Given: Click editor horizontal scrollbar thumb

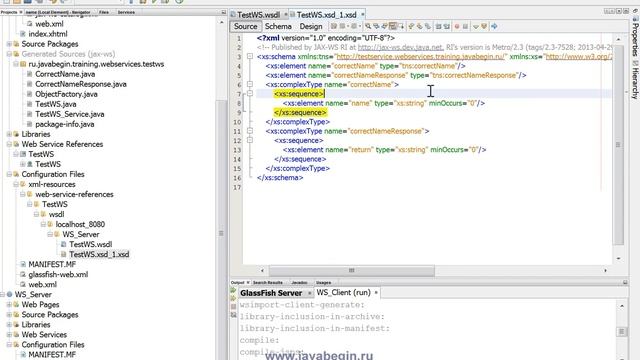Looking at the screenshot, I should click(351, 270).
